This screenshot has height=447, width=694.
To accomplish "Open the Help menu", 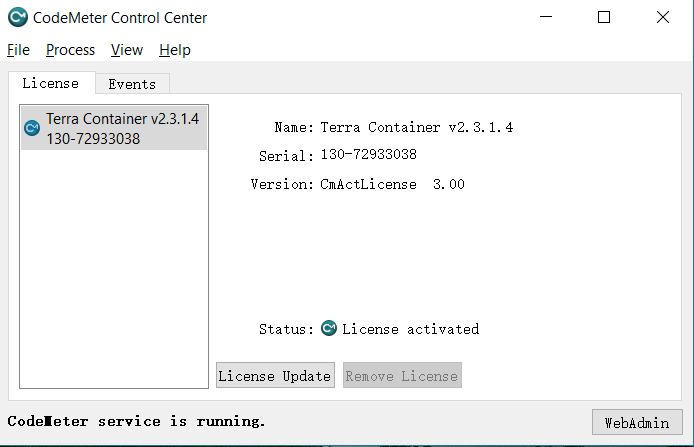I will [175, 50].
